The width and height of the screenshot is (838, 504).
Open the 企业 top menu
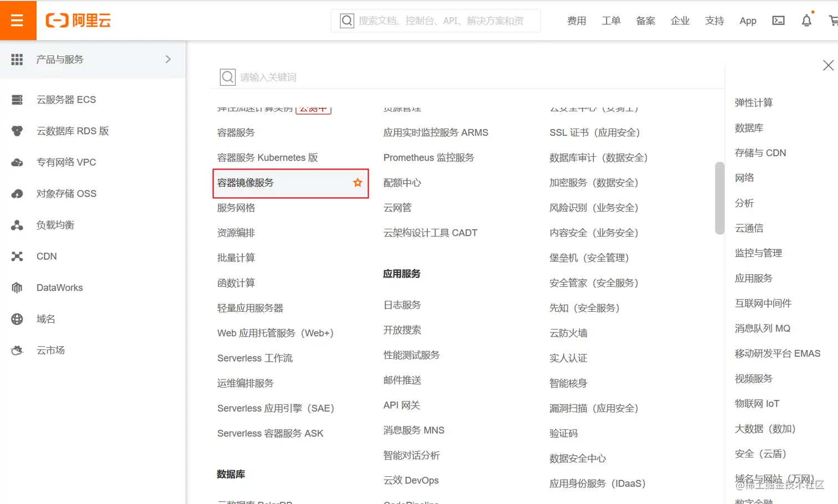tap(679, 21)
